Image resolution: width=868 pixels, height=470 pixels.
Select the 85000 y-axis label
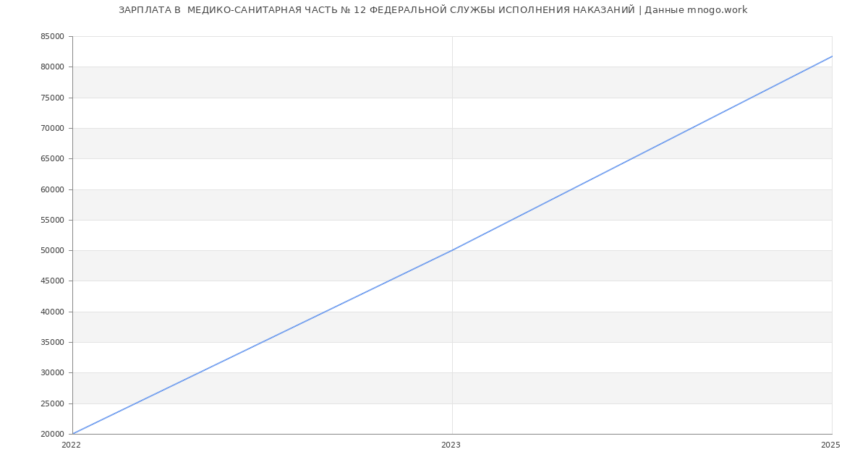[x=52, y=36]
